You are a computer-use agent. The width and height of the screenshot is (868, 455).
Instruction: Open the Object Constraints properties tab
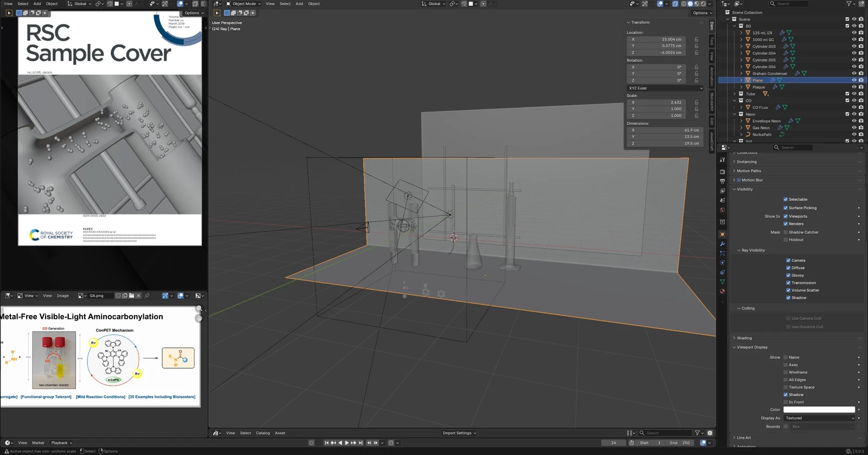[x=722, y=272]
